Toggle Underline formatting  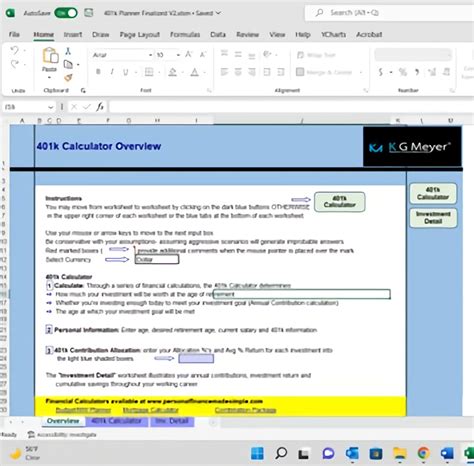click(126, 72)
